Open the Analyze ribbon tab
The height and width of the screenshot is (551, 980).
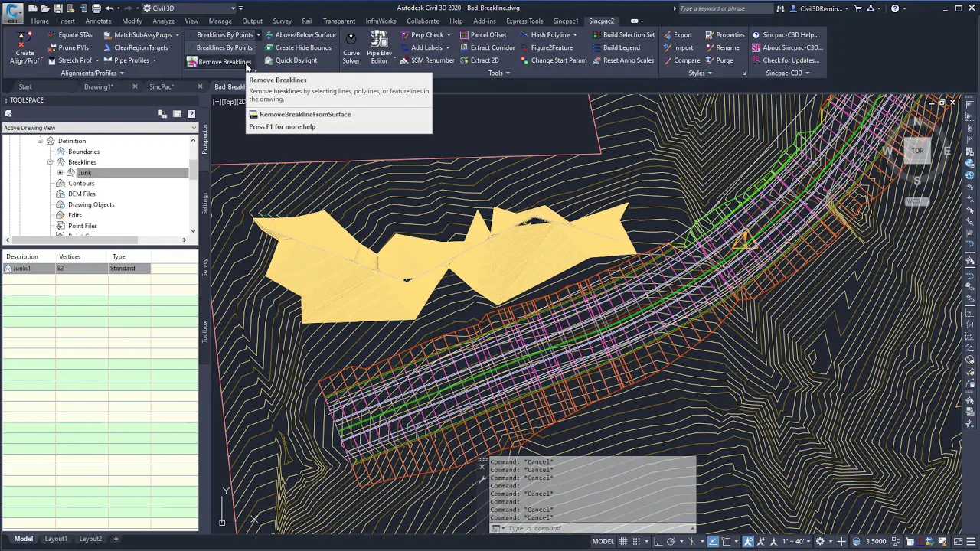(x=163, y=21)
